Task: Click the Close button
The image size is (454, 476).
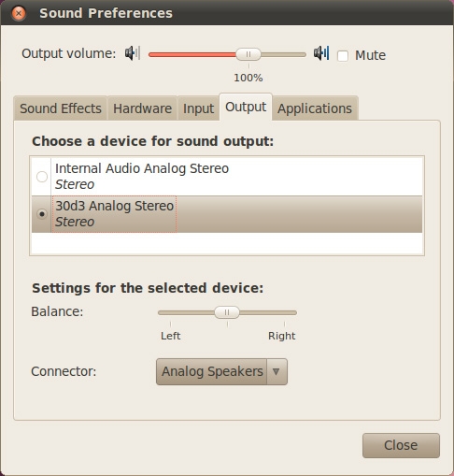Action: pos(401,445)
